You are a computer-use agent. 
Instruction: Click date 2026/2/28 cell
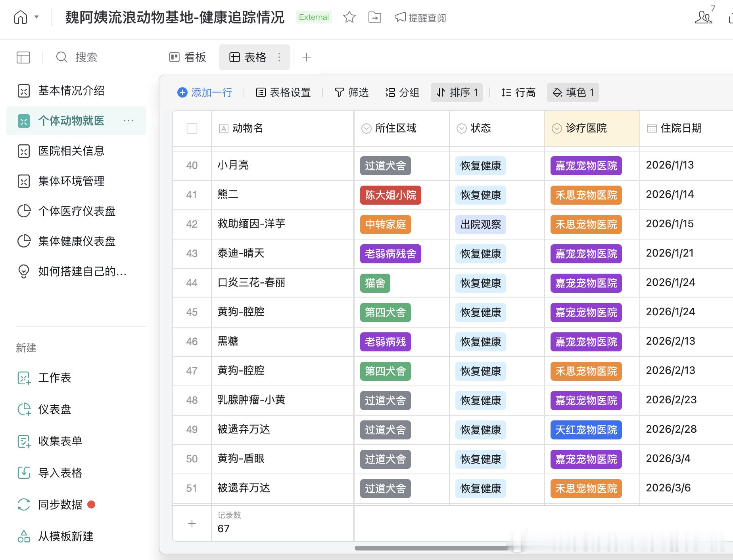pyautogui.click(x=687, y=430)
